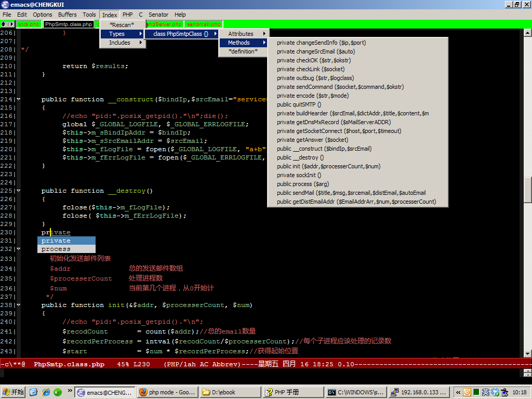Viewport: 532px width, 399px height.
Task: Toggle fold marker on line 232
Action: click(x=18, y=249)
